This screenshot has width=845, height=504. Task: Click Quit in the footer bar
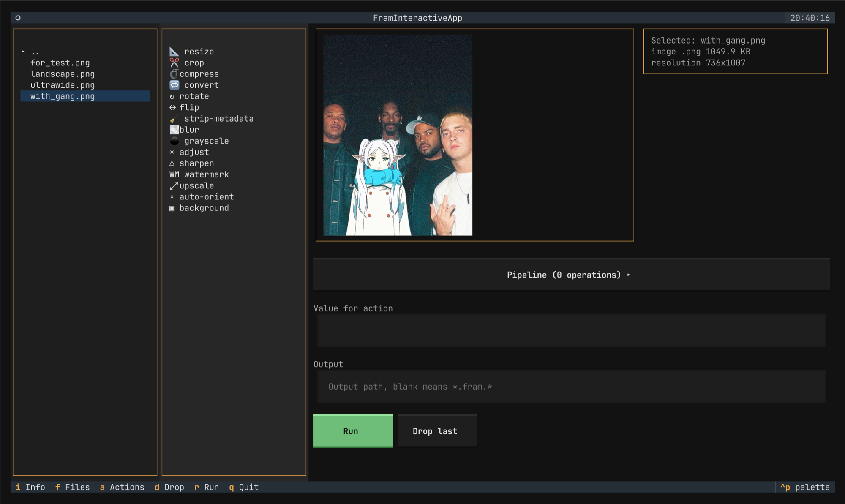[x=244, y=487]
